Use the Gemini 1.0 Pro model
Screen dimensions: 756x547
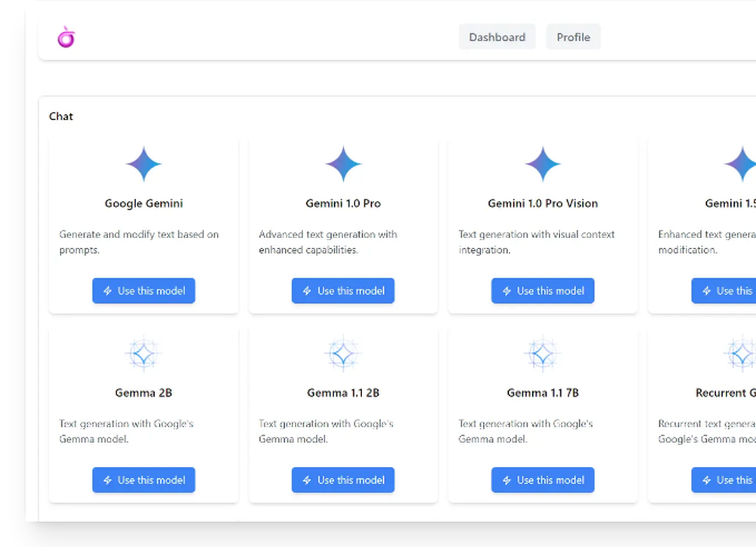click(343, 291)
